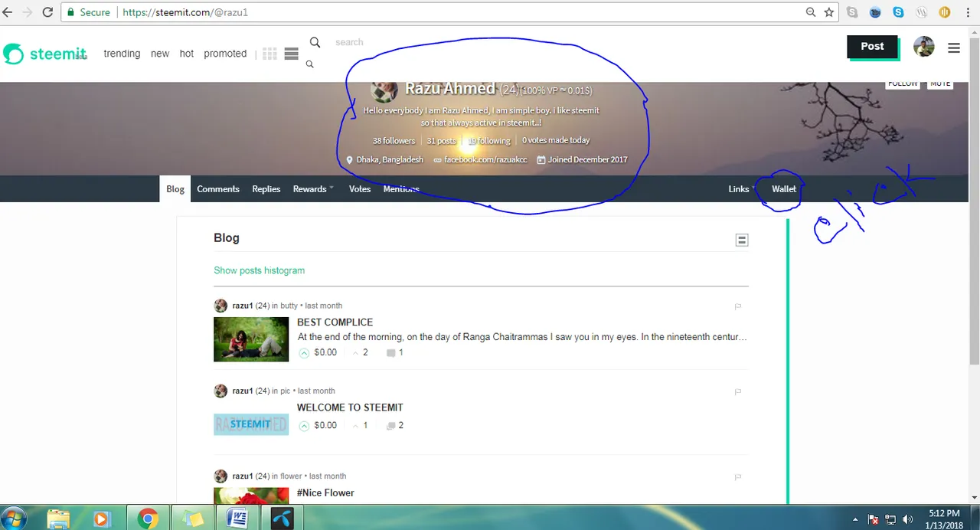Image resolution: width=980 pixels, height=530 pixels.
Task: Switch to list layout view icon
Action: (291, 54)
